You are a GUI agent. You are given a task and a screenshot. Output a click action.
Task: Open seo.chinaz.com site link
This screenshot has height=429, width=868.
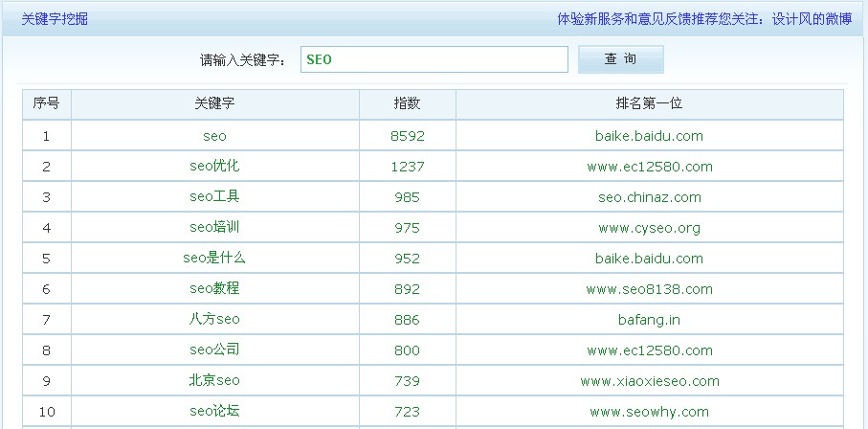[x=650, y=197]
